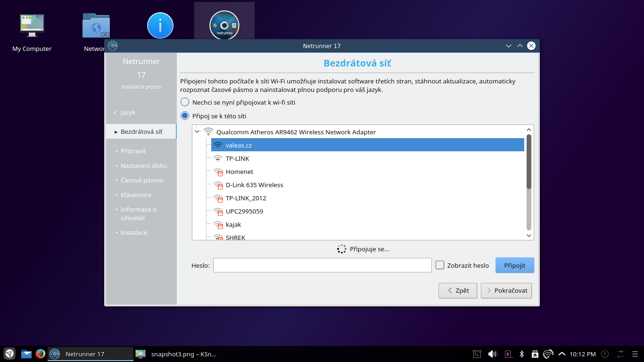Launch Firefox from the taskbar
644x362 pixels.
(x=41, y=354)
